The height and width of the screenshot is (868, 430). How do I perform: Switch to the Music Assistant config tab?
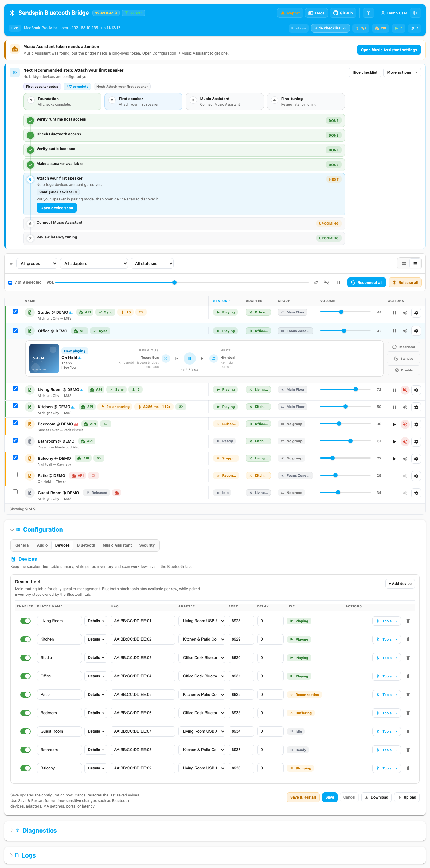point(117,545)
